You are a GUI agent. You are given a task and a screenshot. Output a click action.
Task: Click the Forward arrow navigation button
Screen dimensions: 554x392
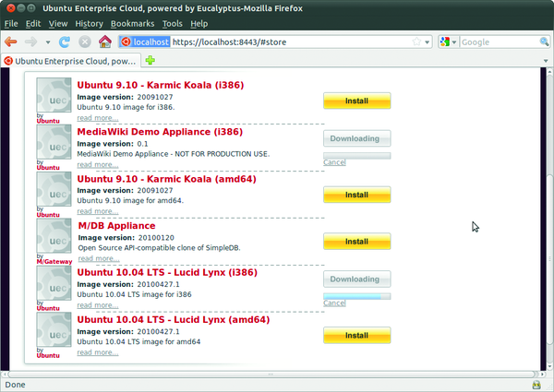click(x=31, y=42)
